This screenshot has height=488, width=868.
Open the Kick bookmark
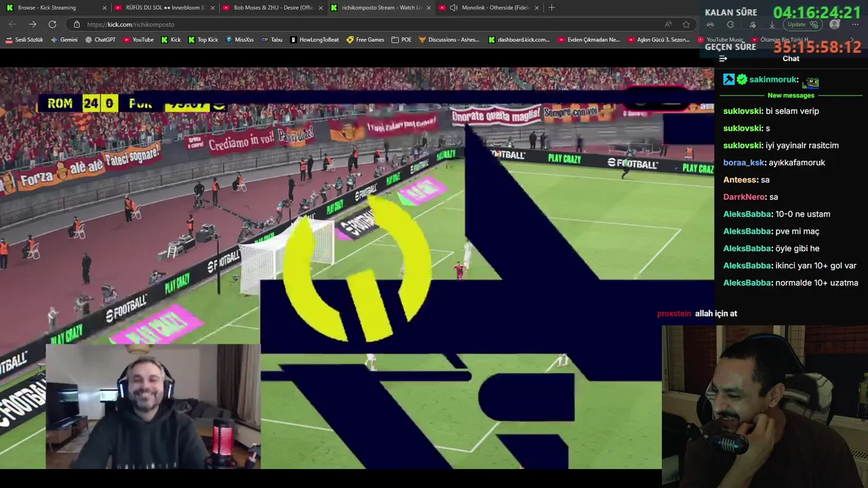171,40
